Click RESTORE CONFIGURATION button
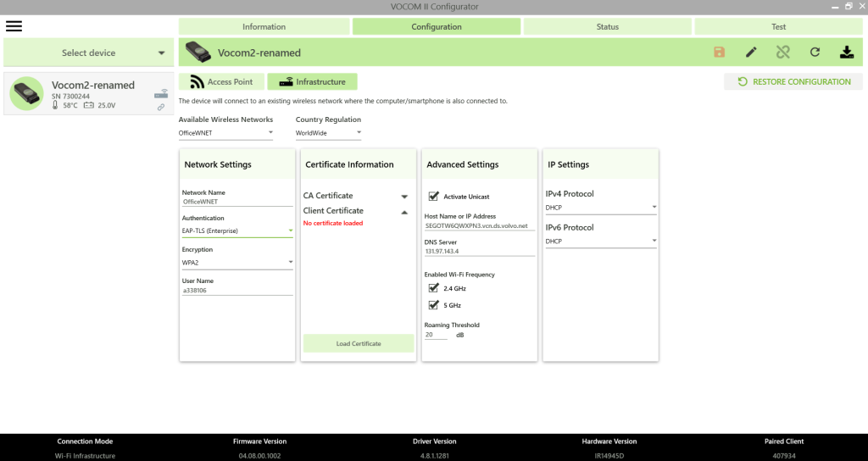This screenshot has height=461, width=868. tap(793, 81)
